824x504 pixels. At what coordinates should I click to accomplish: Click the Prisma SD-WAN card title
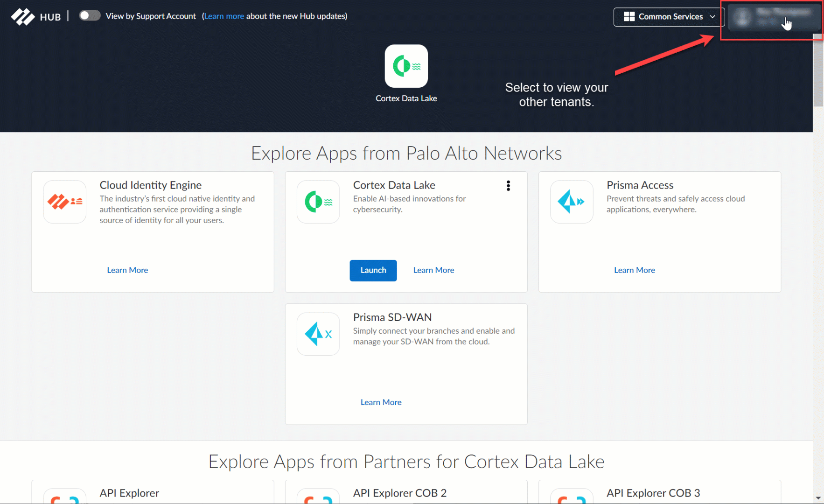(x=392, y=317)
